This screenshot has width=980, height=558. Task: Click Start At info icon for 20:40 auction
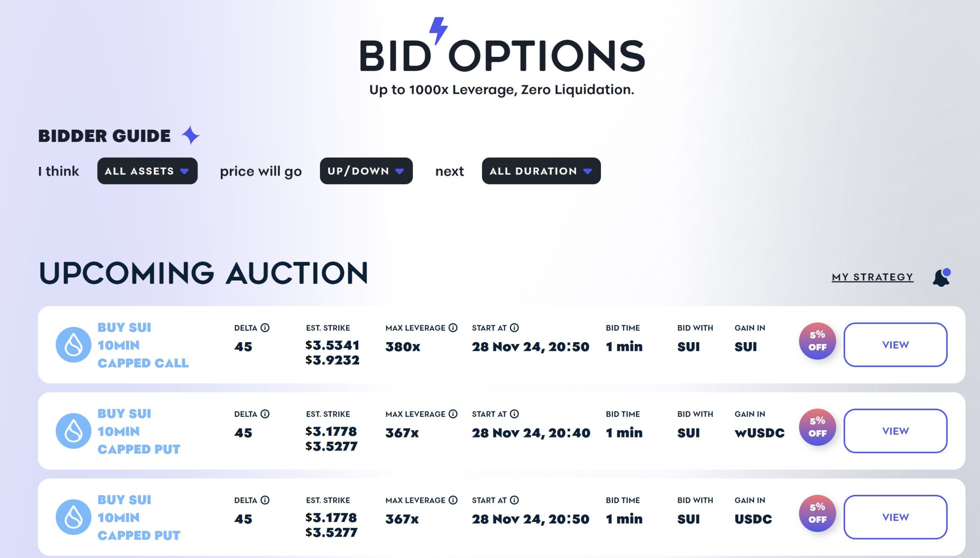[514, 414]
